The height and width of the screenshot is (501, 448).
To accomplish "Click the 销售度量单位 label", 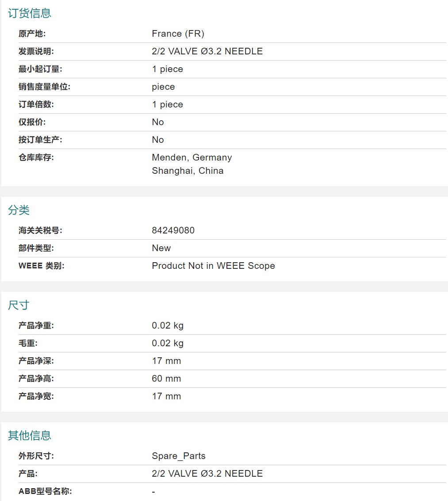I will click(x=44, y=87).
